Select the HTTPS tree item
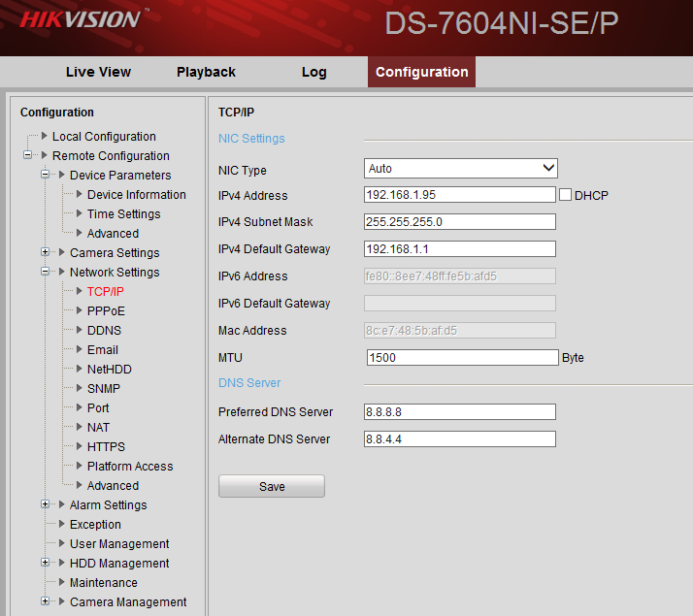This screenshot has height=616, width=693. (106, 447)
